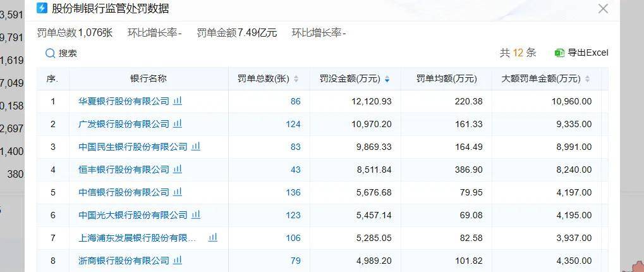The width and height of the screenshot is (644, 272).
Task: Sort by 罚没金额(万元) column arrows
Action: (x=387, y=79)
